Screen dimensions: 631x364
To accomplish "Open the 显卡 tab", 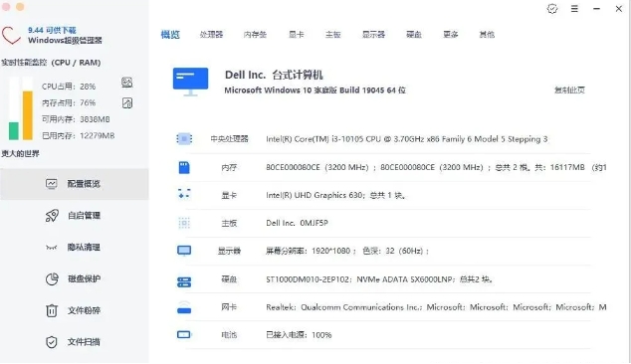I will pyautogui.click(x=297, y=35).
